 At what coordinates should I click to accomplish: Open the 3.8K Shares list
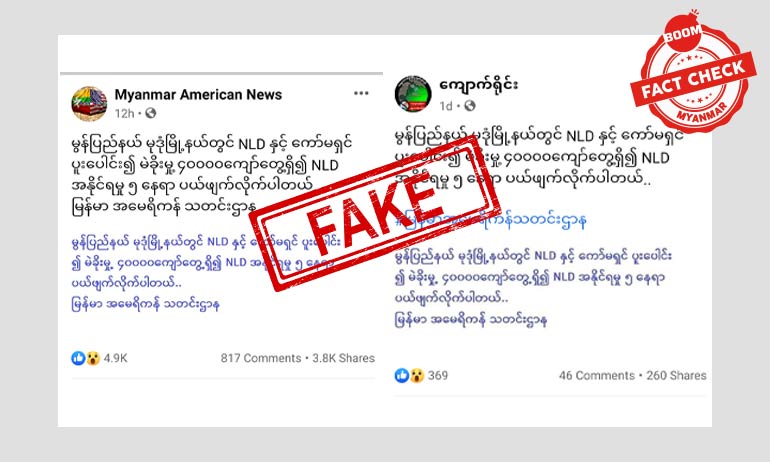point(344,358)
